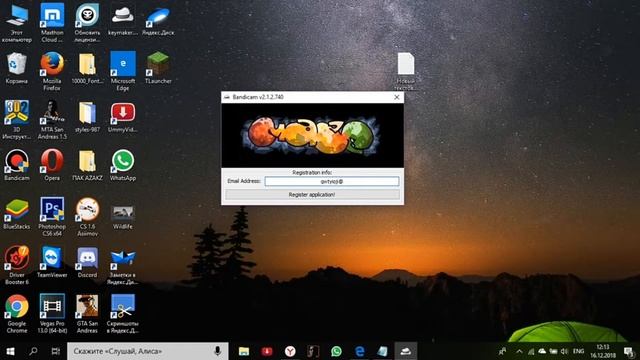
Task: Click the cloud sync icon in tray
Action: click(542, 351)
